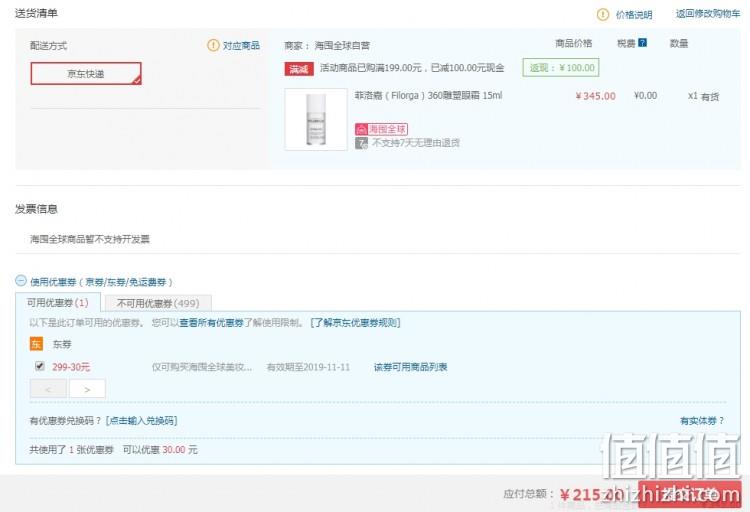Viewport: 750px width, 512px height.
Task: Switch to 可用优惠券 (1) tab
Action: pos(58,302)
